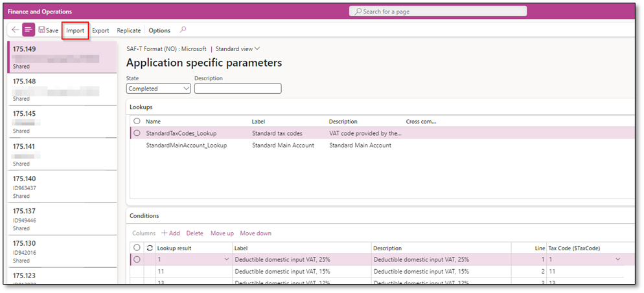The image size is (644, 293).
Task: Select the StandardTaxCodes_Lookup row radio button
Action: [137, 133]
